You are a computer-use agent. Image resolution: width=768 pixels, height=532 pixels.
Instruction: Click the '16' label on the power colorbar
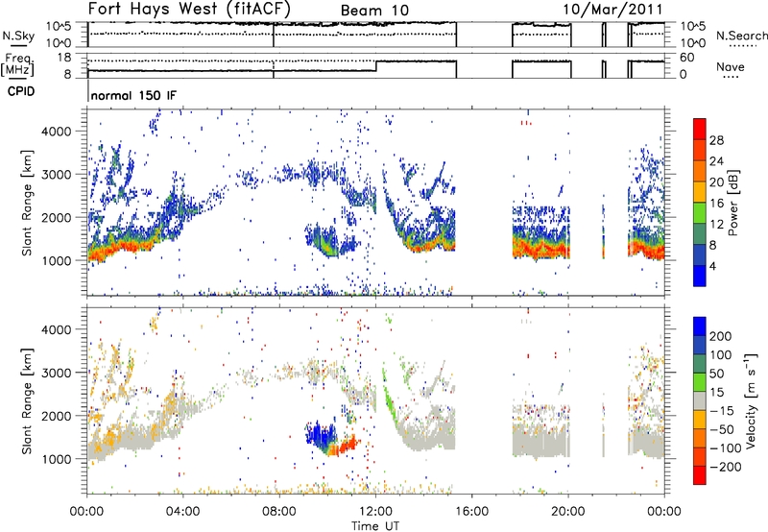[716, 204]
